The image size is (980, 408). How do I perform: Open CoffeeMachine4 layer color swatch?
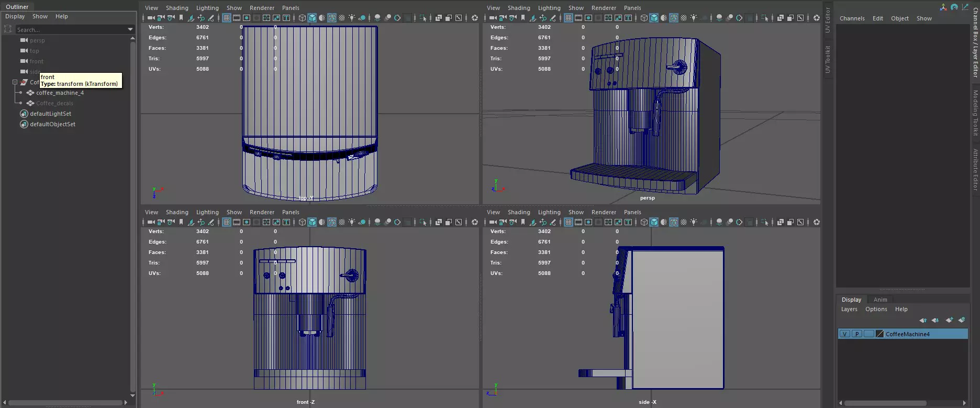(x=880, y=334)
